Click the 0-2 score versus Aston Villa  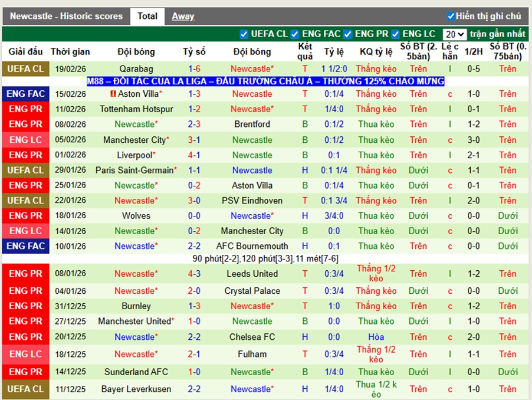(x=195, y=185)
